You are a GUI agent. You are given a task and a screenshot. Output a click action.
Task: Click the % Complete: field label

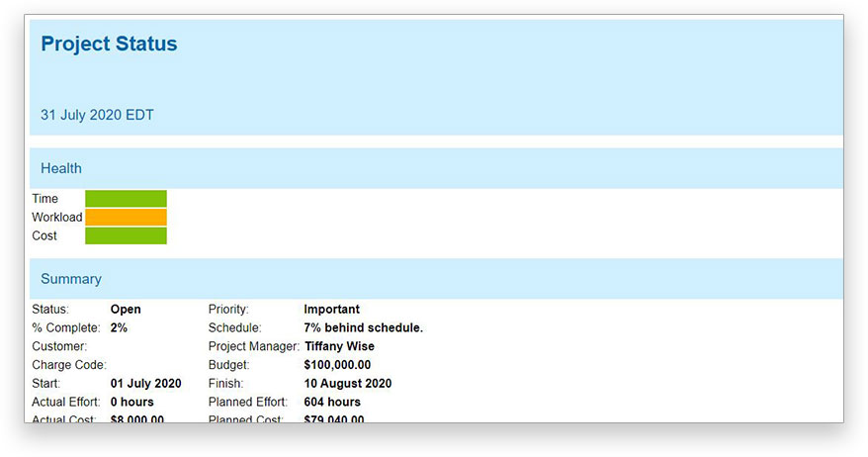[x=66, y=327]
